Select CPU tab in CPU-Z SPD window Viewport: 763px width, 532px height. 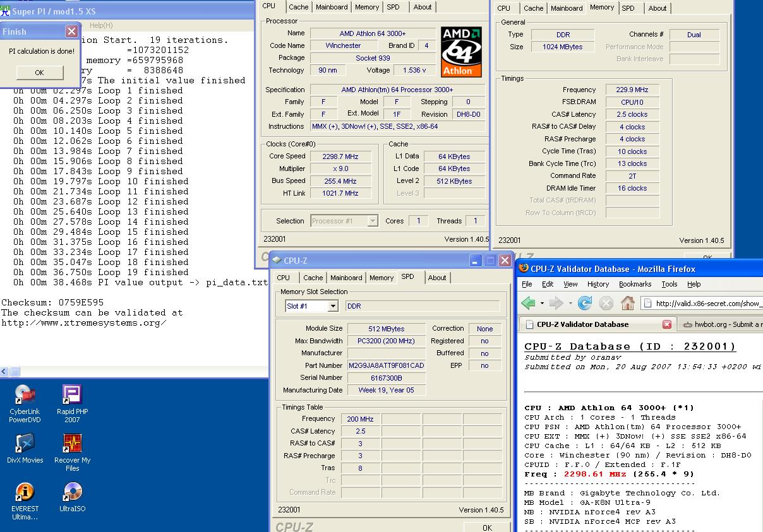tap(284, 278)
